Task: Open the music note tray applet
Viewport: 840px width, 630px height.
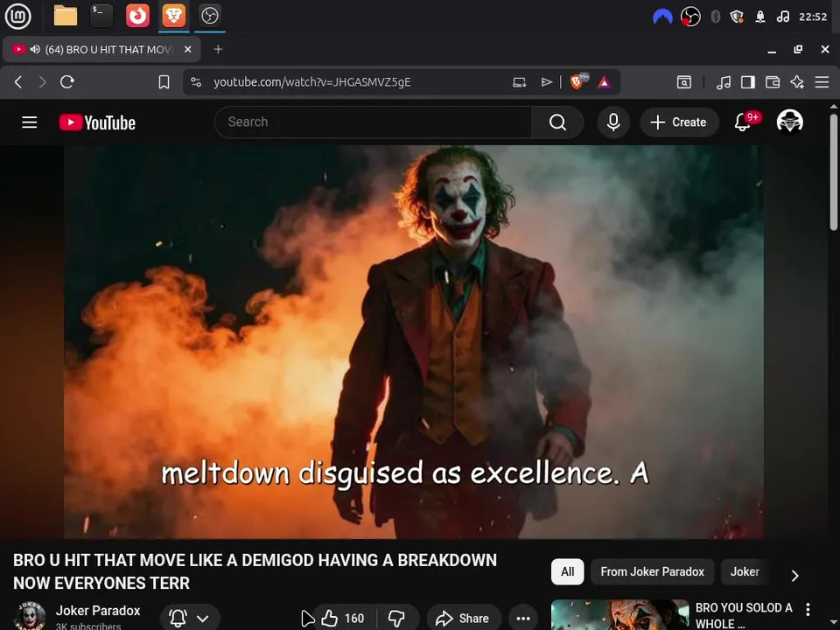Action: click(x=782, y=17)
